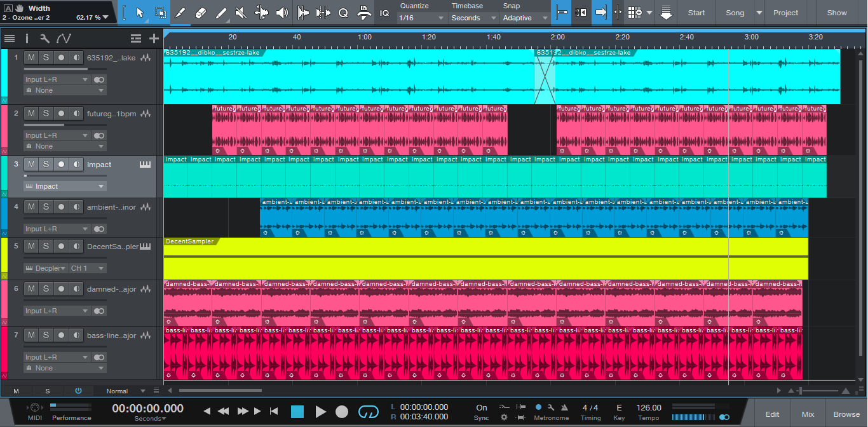Select the Arrow tool in the toolbar
868x427 pixels.
tap(140, 13)
